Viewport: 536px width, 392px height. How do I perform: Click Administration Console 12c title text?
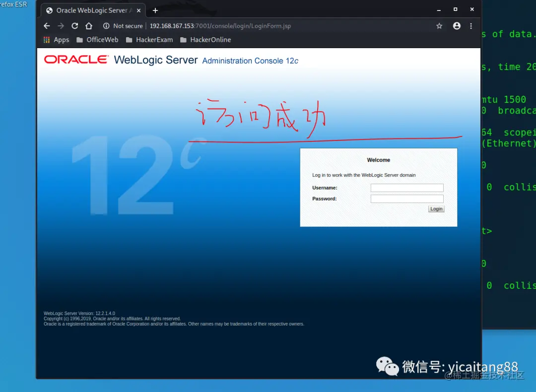click(250, 61)
